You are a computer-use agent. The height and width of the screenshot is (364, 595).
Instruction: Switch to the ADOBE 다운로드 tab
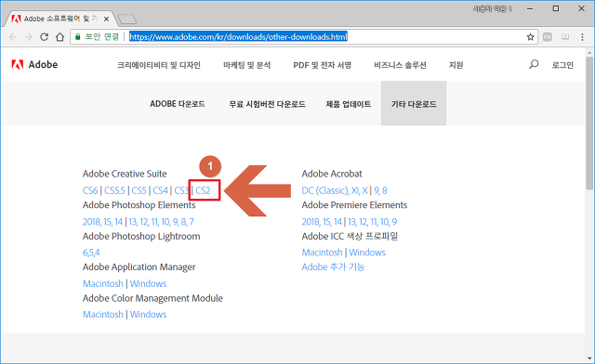[178, 103]
